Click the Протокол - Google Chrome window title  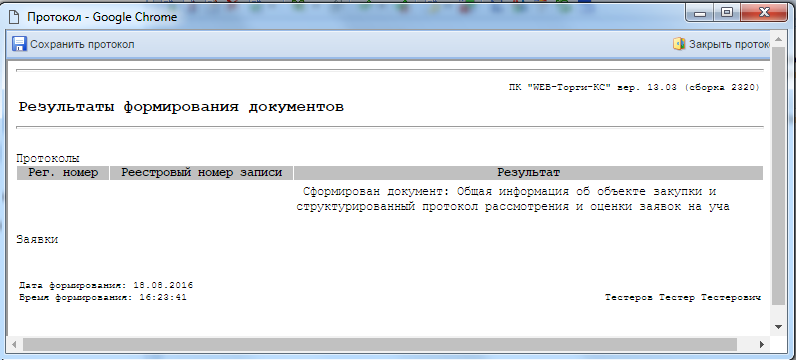102,17
